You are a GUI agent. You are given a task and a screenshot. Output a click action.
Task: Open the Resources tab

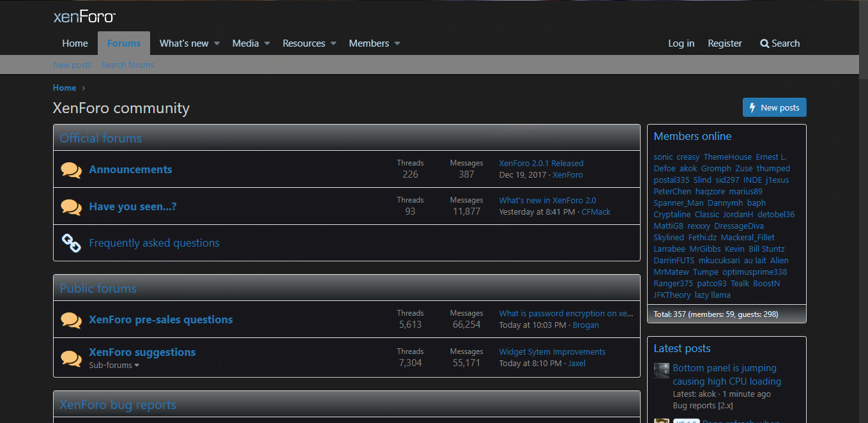[x=304, y=43]
